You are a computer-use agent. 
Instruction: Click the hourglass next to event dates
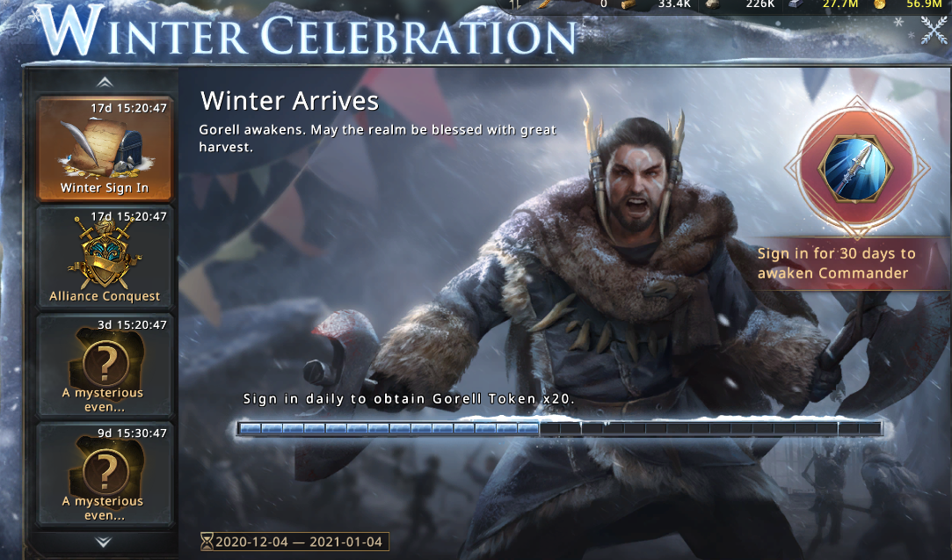(207, 542)
